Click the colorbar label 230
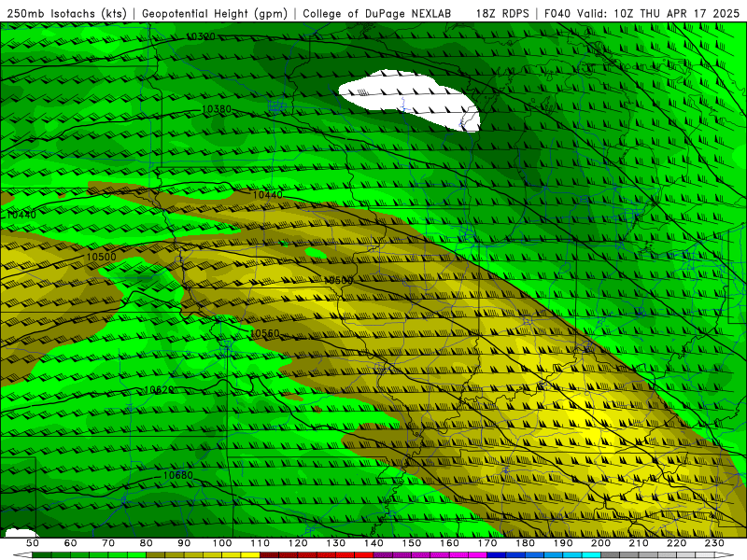747x560 pixels. (x=714, y=543)
